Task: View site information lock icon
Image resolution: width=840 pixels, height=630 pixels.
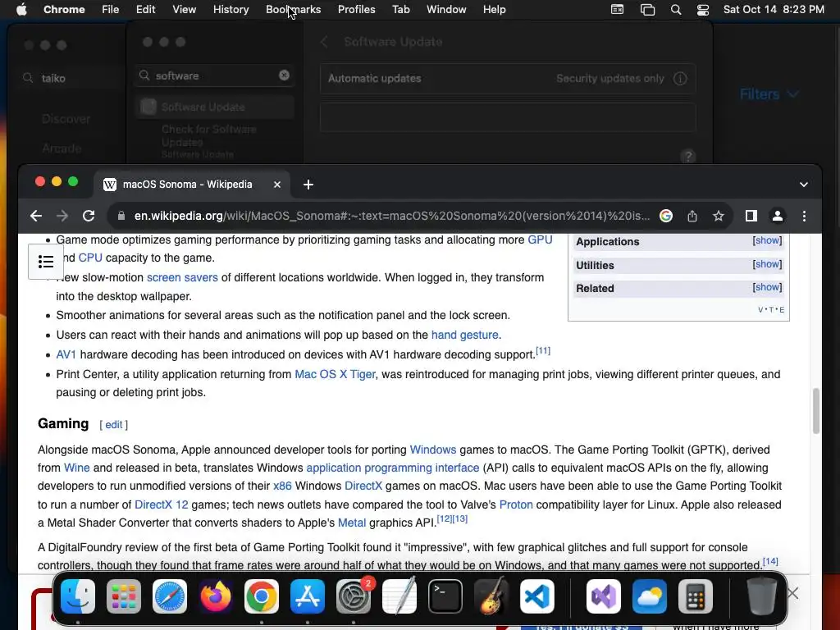Action: 121,216
